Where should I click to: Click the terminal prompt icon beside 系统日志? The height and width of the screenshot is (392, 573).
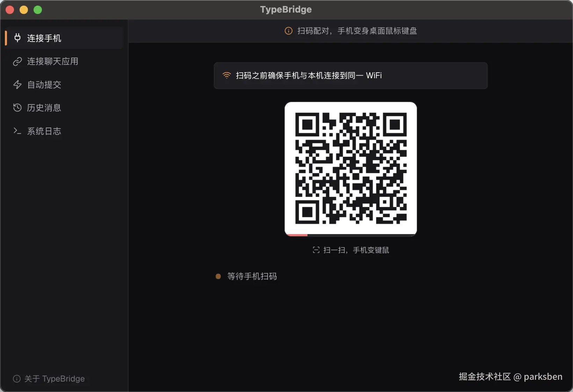click(17, 131)
